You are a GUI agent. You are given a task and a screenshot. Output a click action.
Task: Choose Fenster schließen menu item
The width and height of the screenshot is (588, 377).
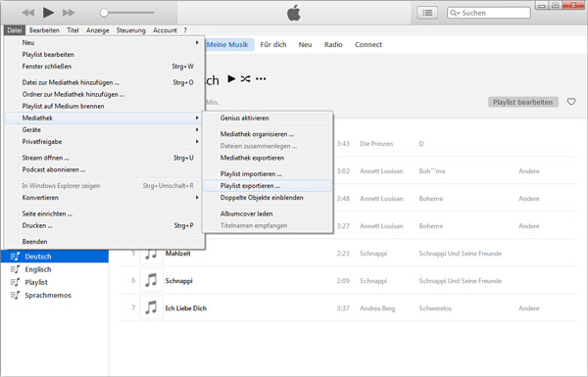click(104, 67)
